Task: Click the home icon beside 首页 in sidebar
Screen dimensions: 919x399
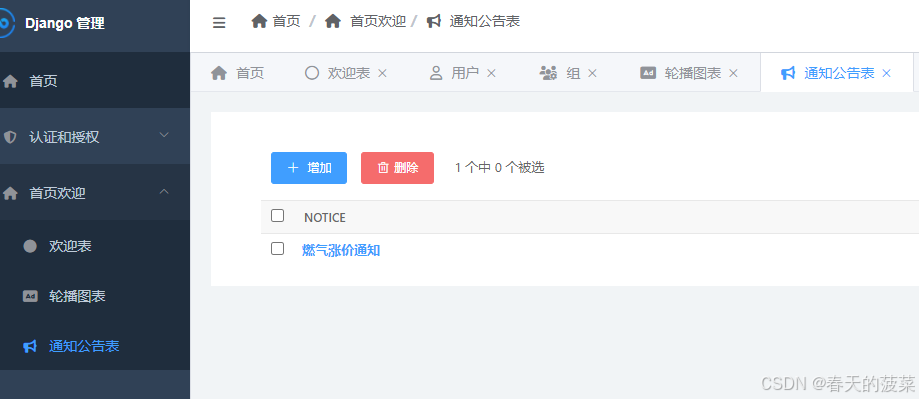Action: pyautogui.click(x=10, y=81)
